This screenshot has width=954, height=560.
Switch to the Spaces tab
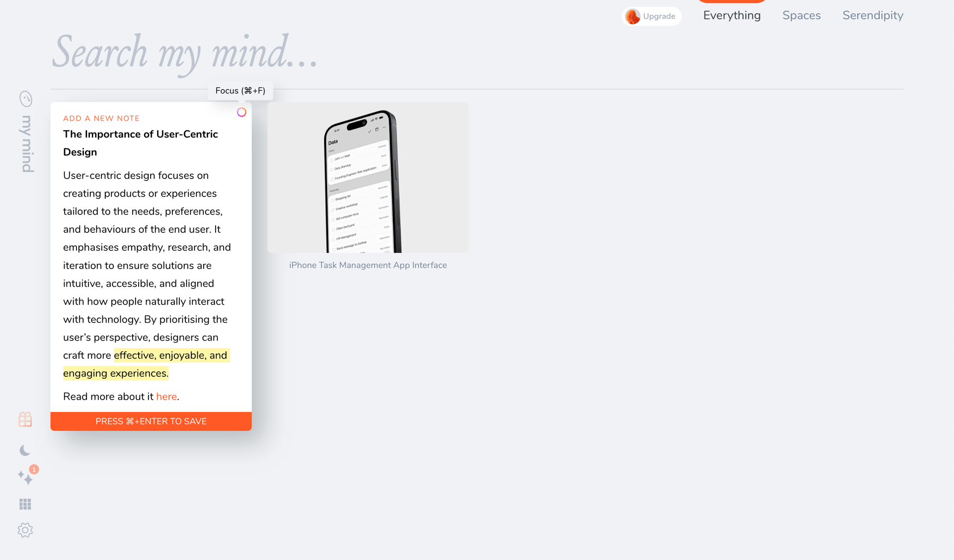[x=801, y=15]
